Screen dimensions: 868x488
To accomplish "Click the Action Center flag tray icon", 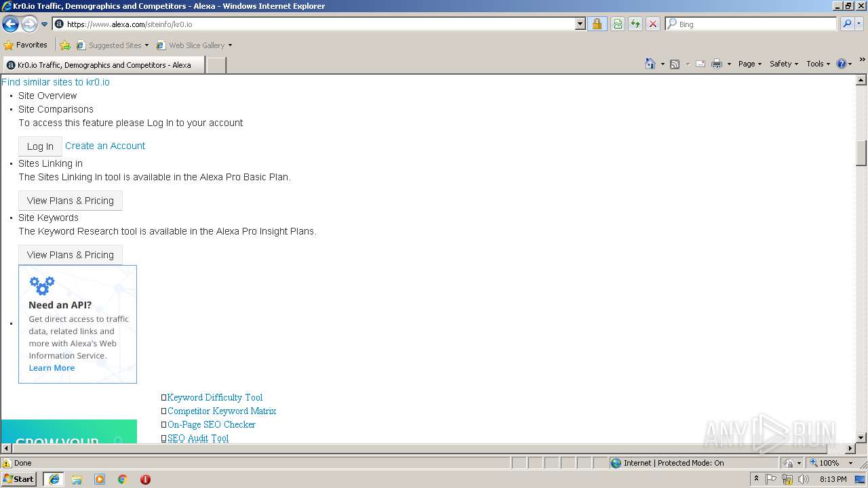I will click(772, 479).
